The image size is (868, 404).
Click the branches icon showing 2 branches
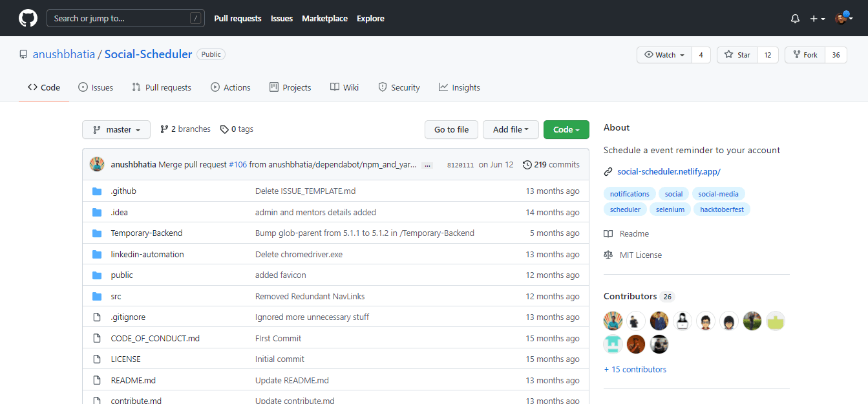click(x=164, y=129)
